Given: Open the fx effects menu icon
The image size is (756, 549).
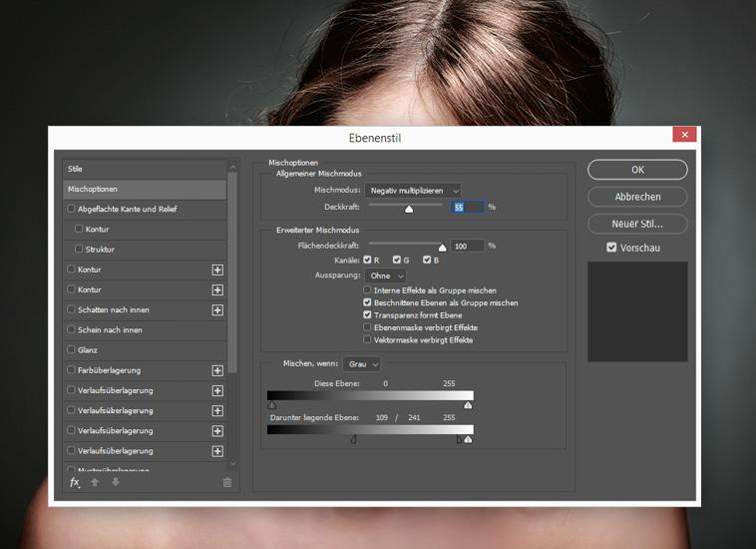Looking at the screenshot, I should [75, 482].
